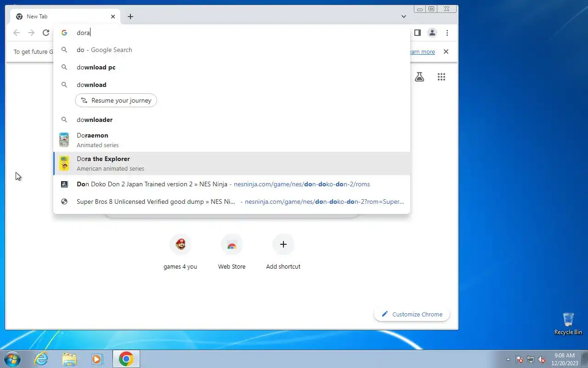Click the Customize Chrome button
Viewport: 588px width, 368px height.
[x=412, y=314]
